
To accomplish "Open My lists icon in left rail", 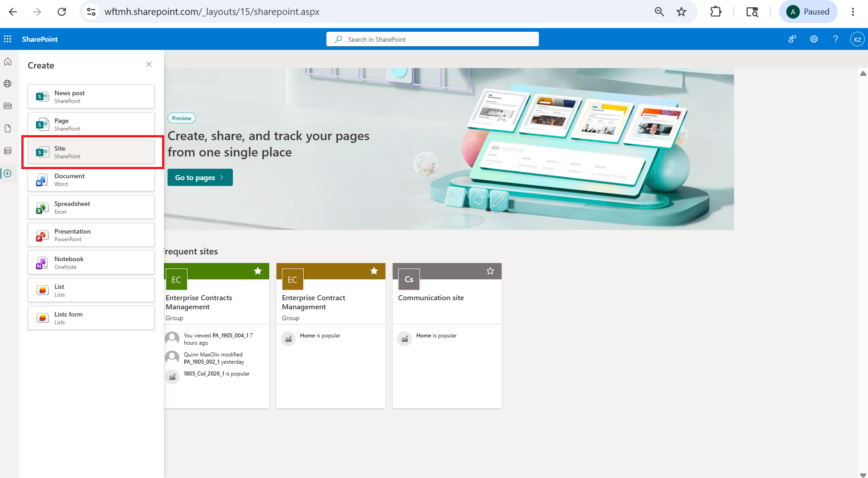I will [x=8, y=151].
